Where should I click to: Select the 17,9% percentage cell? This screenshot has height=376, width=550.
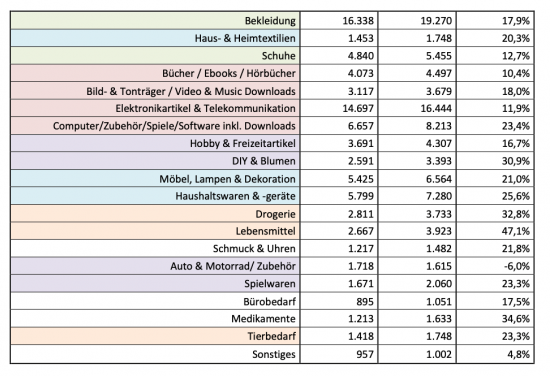click(516, 21)
